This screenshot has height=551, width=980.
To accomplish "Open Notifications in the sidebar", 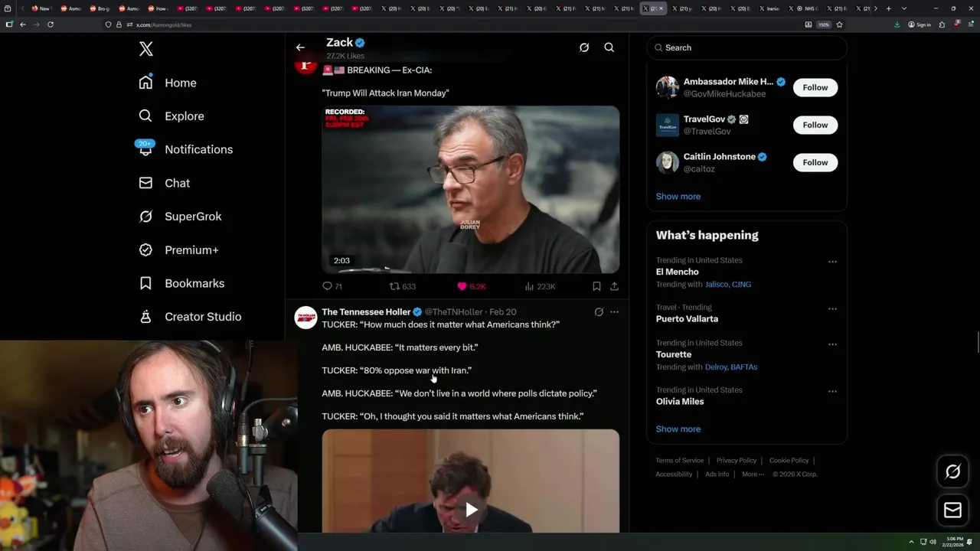I will [x=185, y=149].
